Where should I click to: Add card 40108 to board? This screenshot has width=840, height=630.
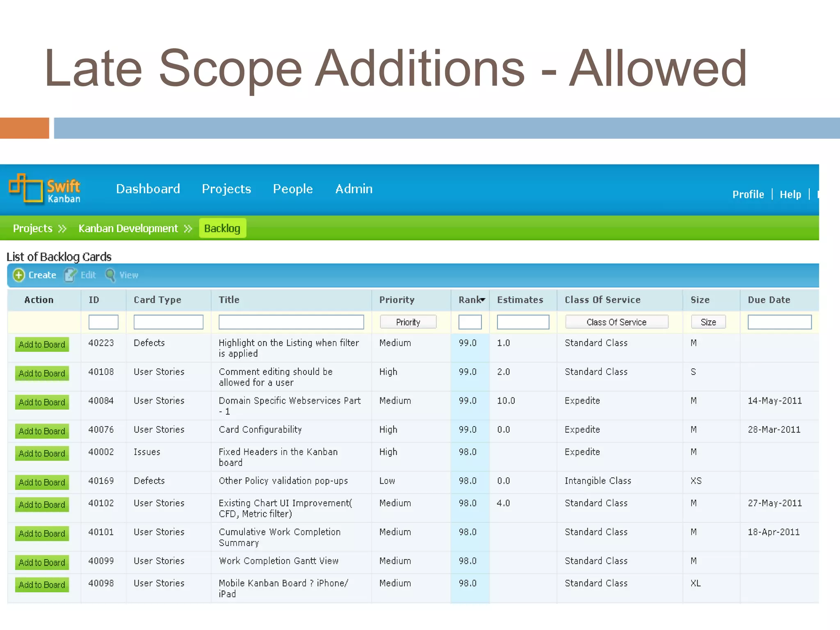[x=42, y=373]
